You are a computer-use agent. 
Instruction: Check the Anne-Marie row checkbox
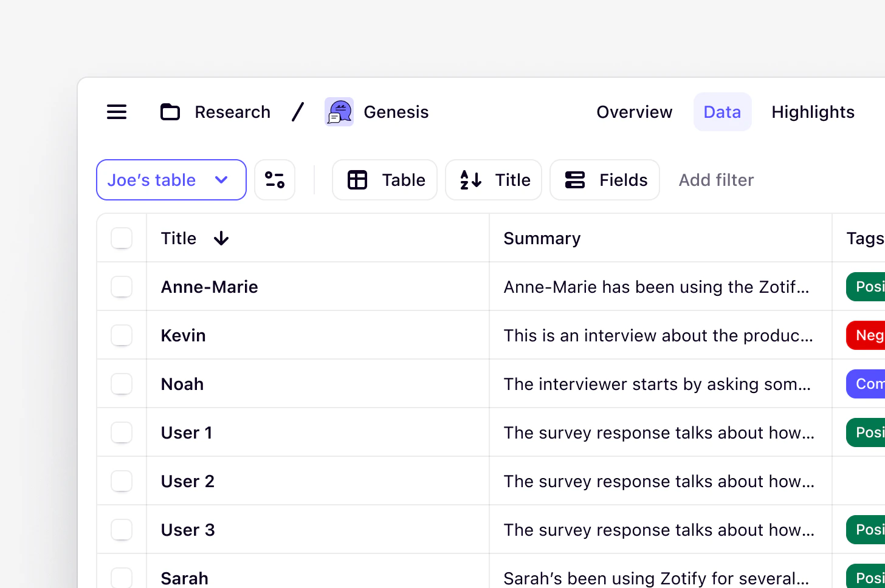pos(122,287)
